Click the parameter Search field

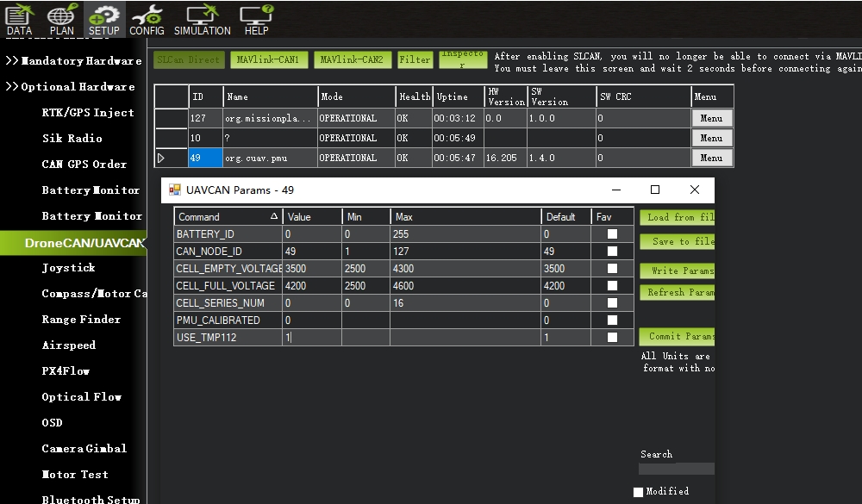(x=676, y=469)
